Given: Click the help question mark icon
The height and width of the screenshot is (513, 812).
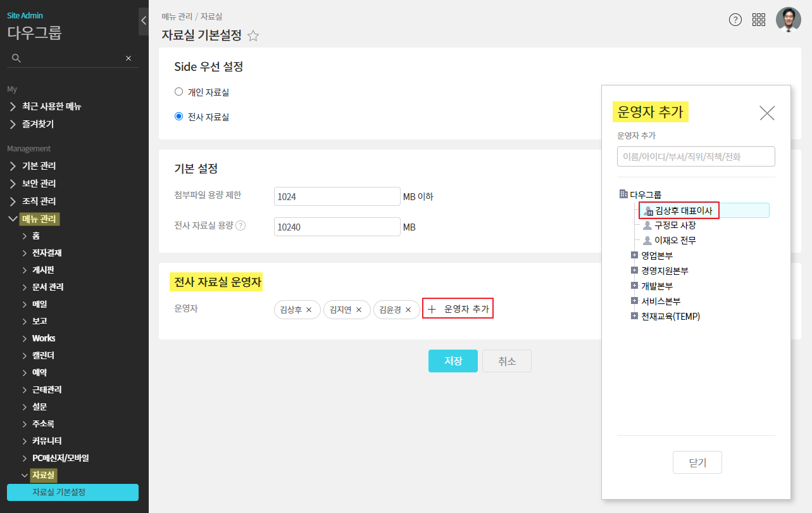Looking at the screenshot, I should 735,20.
